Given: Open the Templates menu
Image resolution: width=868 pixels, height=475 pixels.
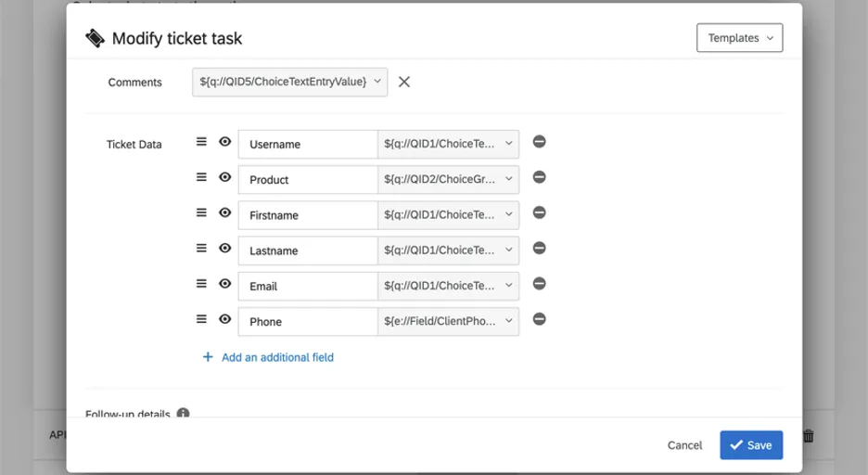Looking at the screenshot, I should (x=739, y=38).
